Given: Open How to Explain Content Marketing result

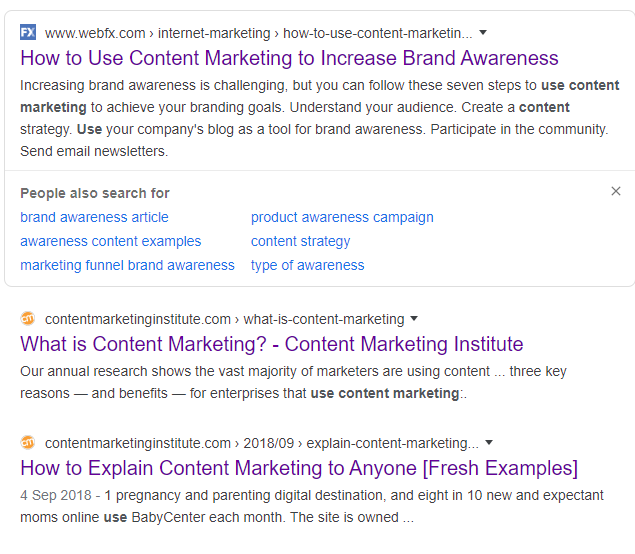Looking at the screenshot, I should pyautogui.click(x=299, y=467).
